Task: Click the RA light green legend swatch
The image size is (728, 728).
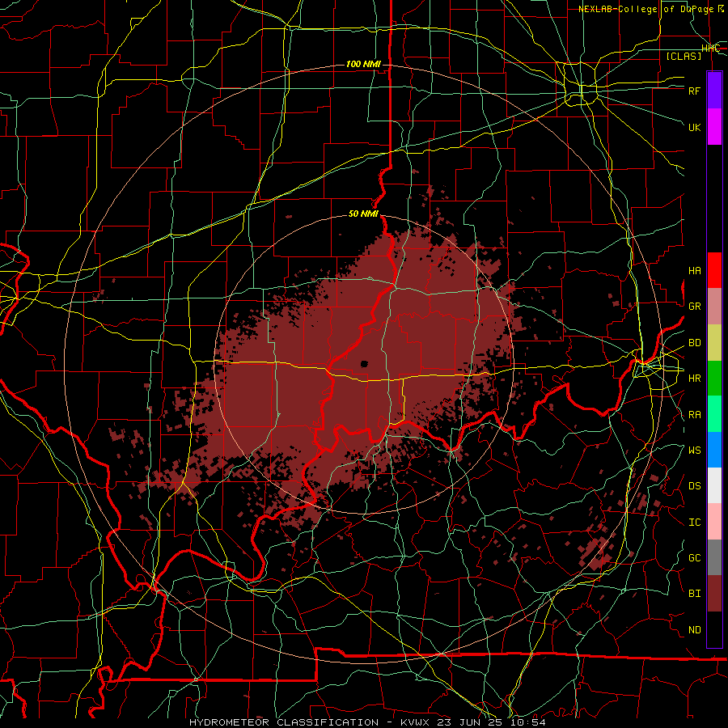Action: pos(714,414)
